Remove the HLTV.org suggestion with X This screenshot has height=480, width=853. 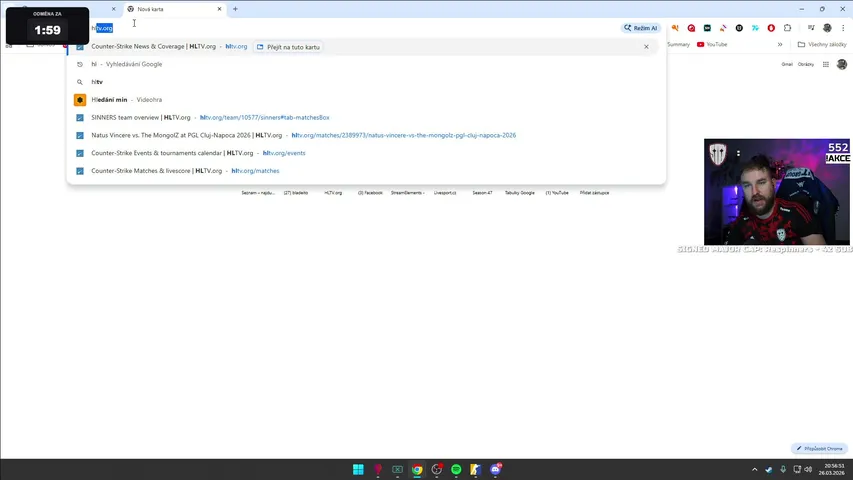(646, 47)
